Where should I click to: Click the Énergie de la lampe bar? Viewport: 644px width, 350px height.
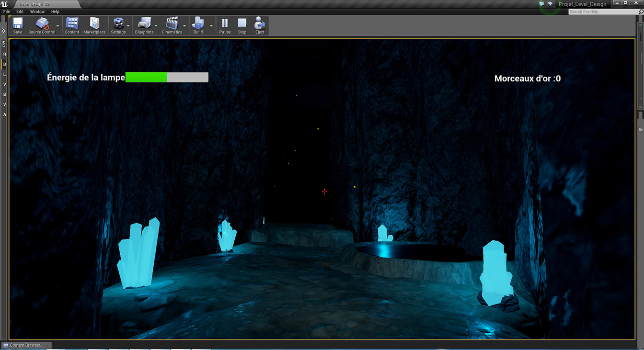coord(167,78)
